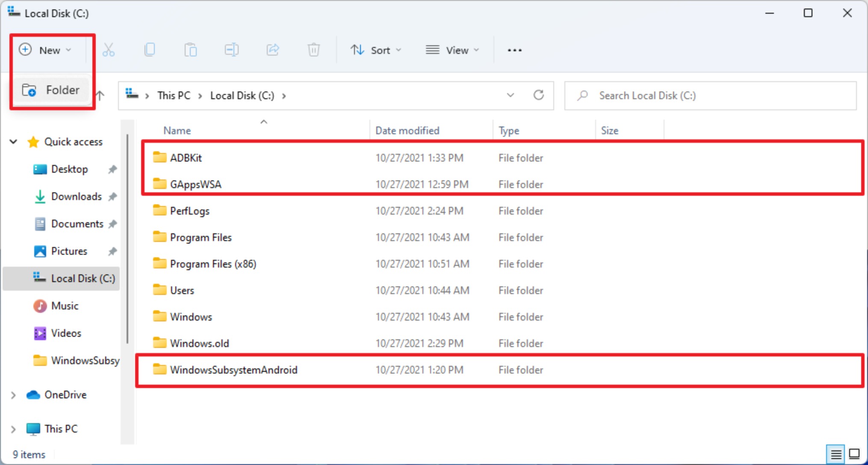This screenshot has height=465, width=868.
Task: Unpin Pictures using its pin icon
Action: click(x=112, y=251)
